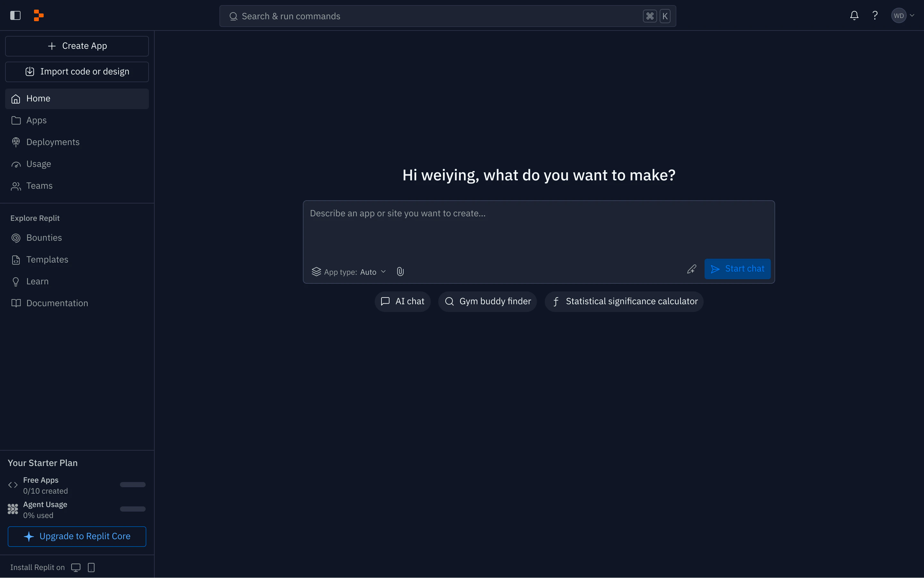Toggle the sidebar panel icon

point(15,16)
